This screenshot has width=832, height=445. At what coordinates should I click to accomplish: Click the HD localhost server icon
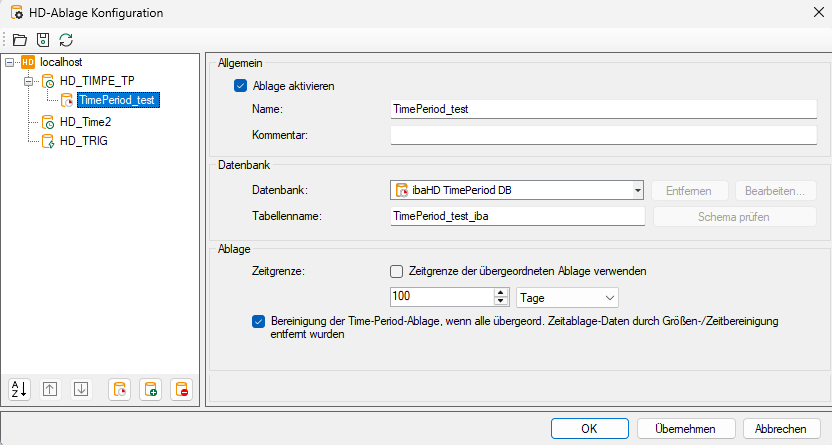(28, 62)
